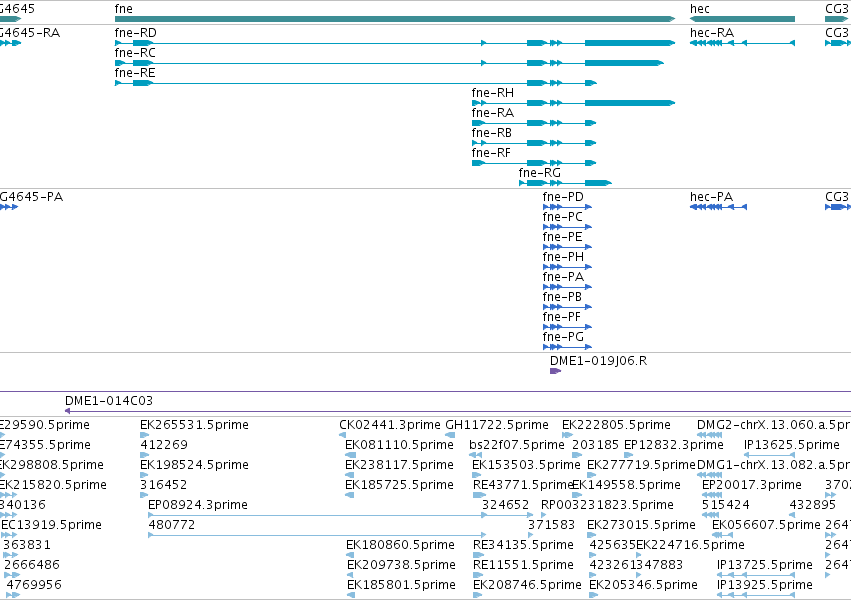The height and width of the screenshot is (600, 851).
Task: Click the 203185 feature label
Action: pyautogui.click(x=595, y=445)
